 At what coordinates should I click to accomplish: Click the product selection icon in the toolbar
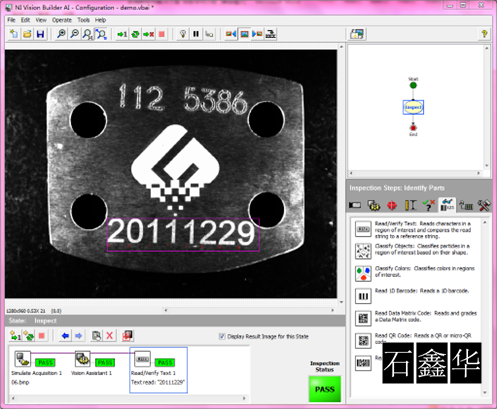coord(270,34)
